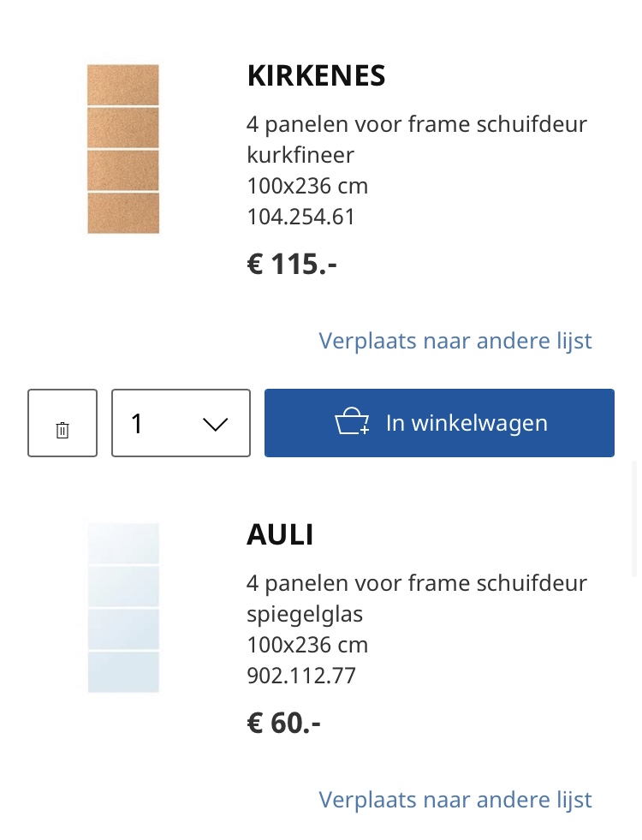The width and height of the screenshot is (642, 840).
Task: Click the AULI 100x236 cm size text
Action: pos(307,645)
